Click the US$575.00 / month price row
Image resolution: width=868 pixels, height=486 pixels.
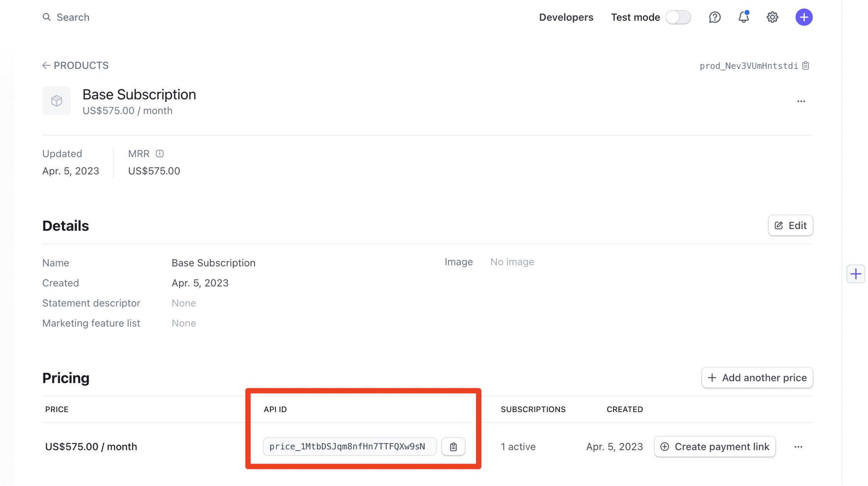91,447
